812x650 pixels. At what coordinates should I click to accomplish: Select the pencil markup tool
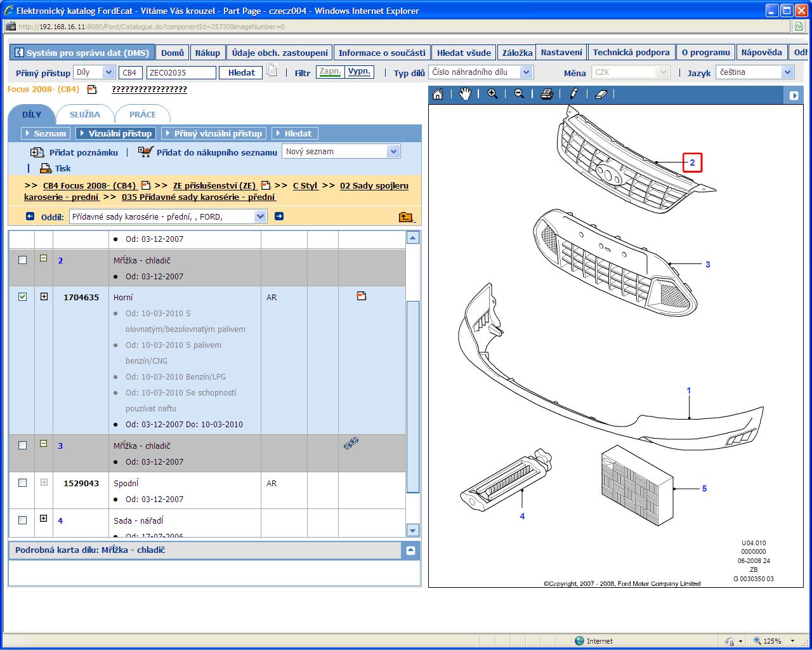click(x=573, y=95)
